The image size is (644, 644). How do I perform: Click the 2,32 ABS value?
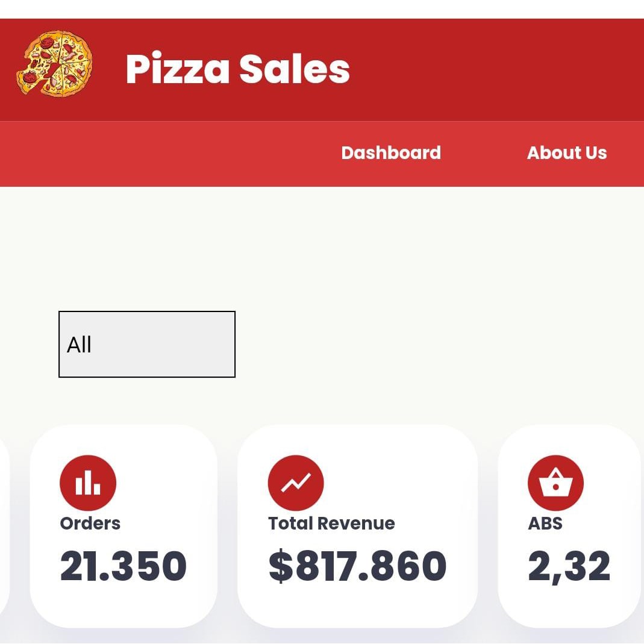tap(569, 566)
